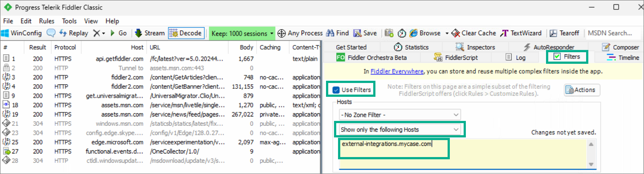
Task: Sort sessions by the Body column header
Action: coord(242,47)
